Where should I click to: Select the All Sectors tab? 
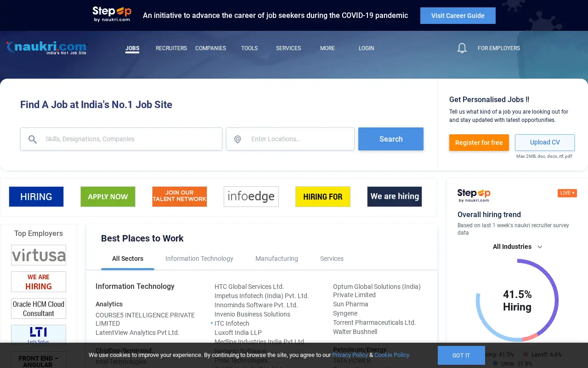coord(128,259)
